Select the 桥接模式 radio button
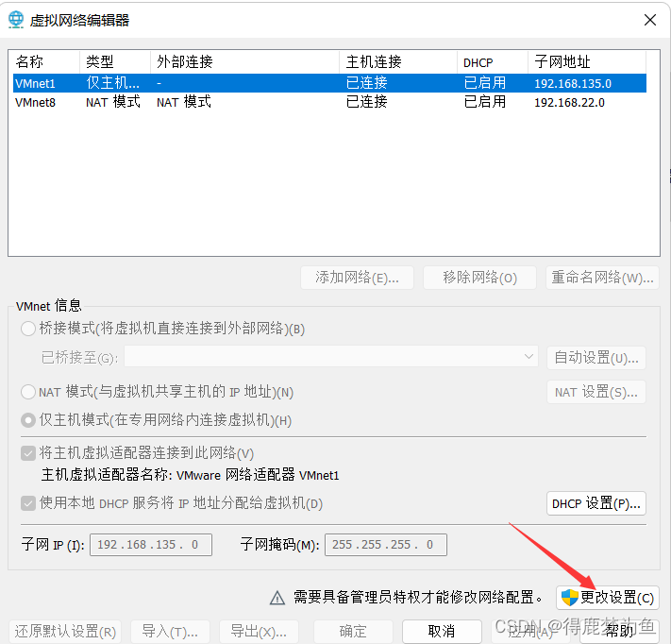The height and width of the screenshot is (644, 671). [28, 329]
